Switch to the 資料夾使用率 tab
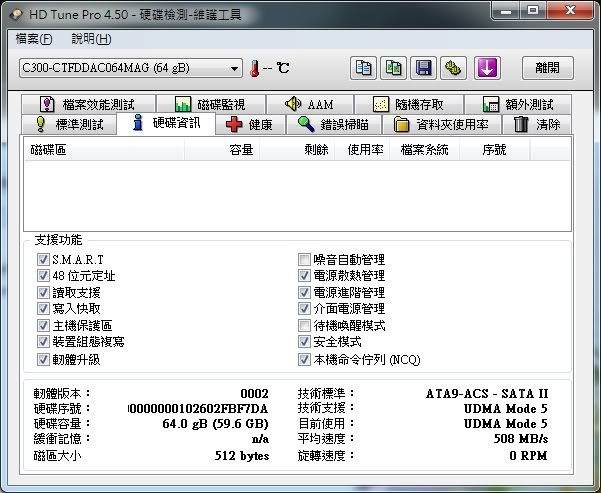 pos(442,124)
